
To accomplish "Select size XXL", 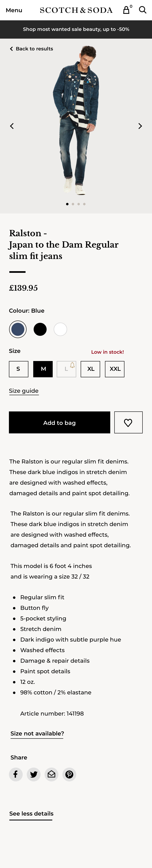I will [115, 369].
